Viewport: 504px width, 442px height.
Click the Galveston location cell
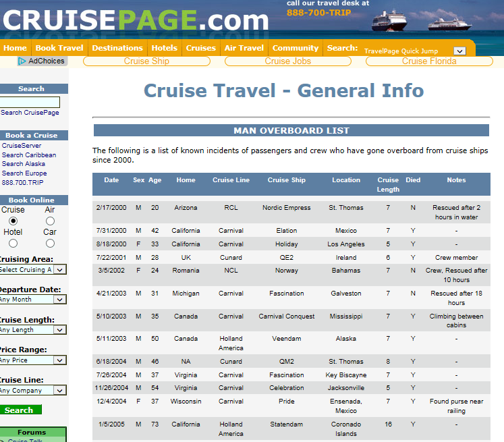pos(346,293)
